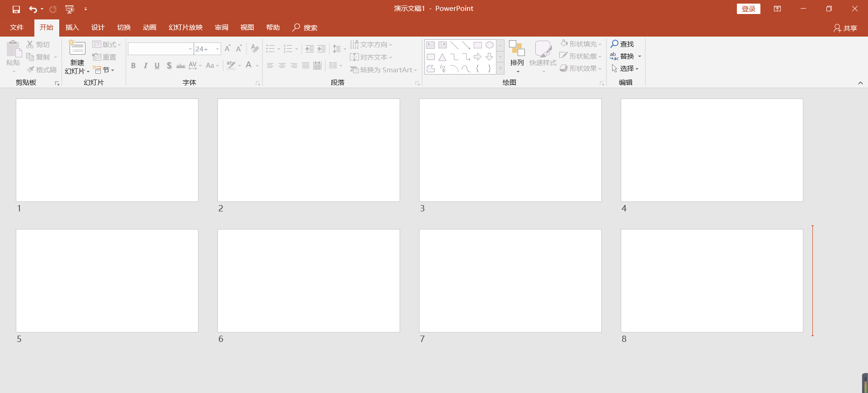This screenshot has height=393, width=868.
Task: Select the vertical text box shape
Action: 443,45
